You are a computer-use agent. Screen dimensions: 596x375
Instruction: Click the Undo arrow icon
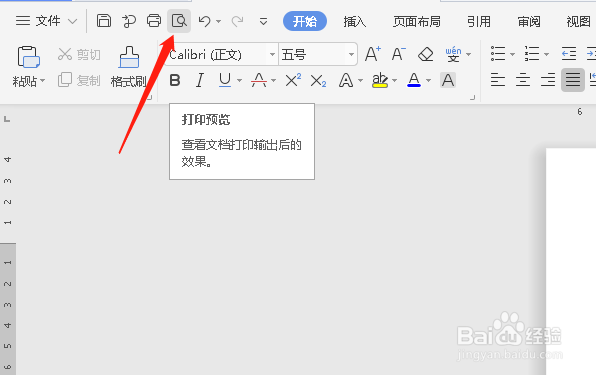pos(204,21)
